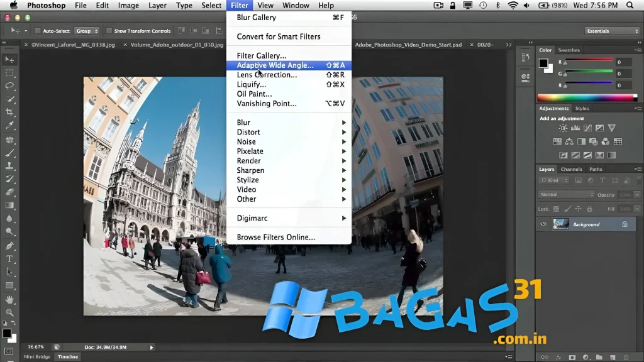This screenshot has width=644, height=362.
Task: Open the Mini Bridge panel
Action: (x=37, y=357)
